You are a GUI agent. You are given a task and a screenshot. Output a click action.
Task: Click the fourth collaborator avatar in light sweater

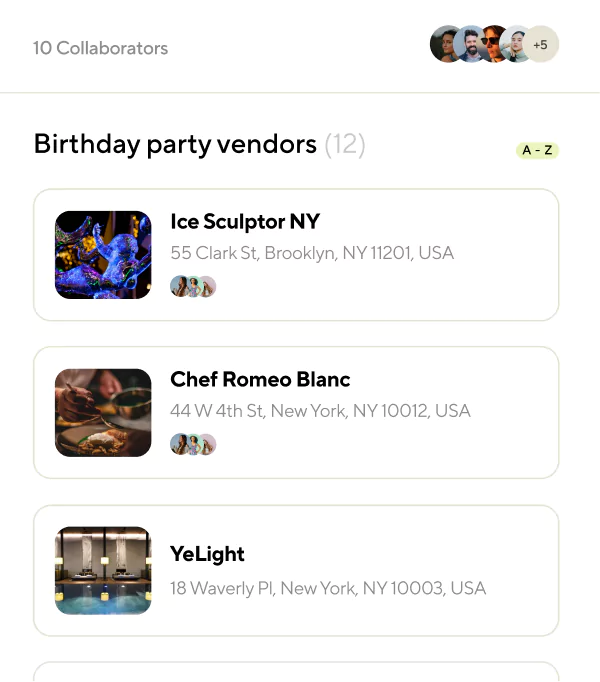pyautogui.click(x=516, y=45)
